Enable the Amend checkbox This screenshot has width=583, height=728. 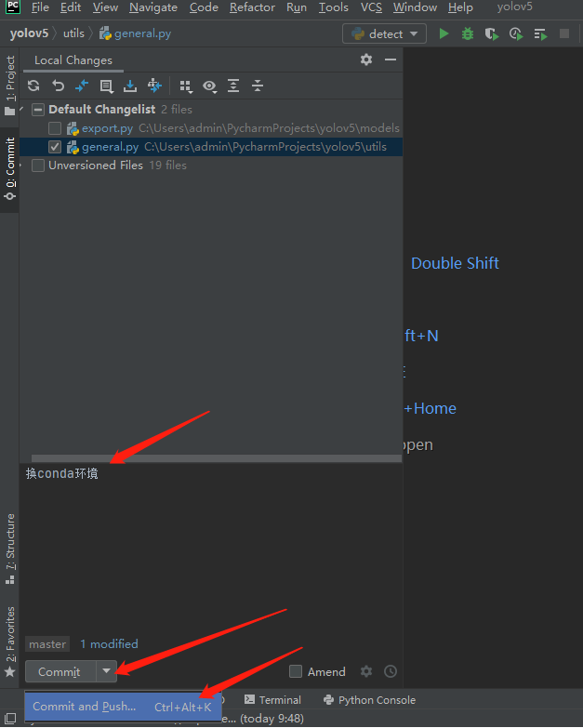click(x=295, y=671)
